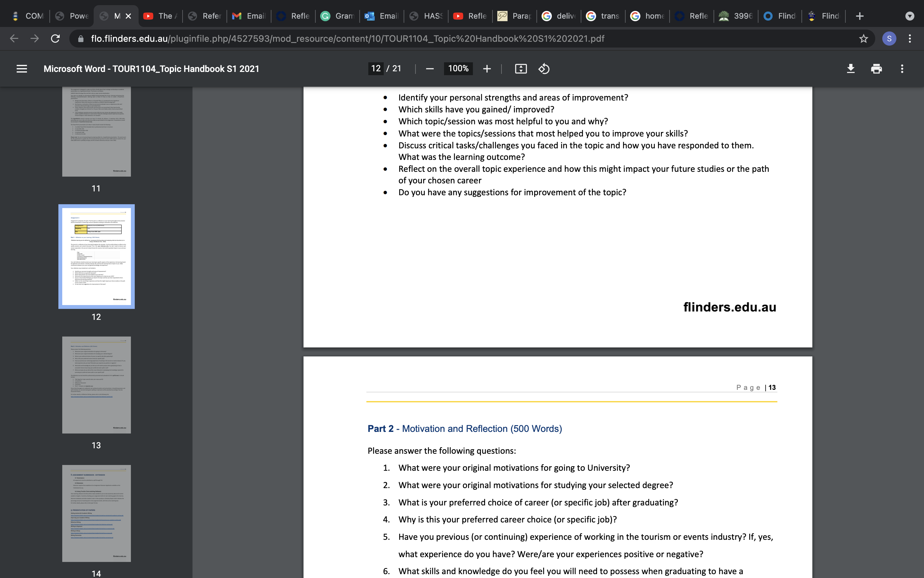Viewport: 924px width, 578px height.
Task: Click 'Do you have any suggestions for improvement' bullet
Action: (512, 192)
